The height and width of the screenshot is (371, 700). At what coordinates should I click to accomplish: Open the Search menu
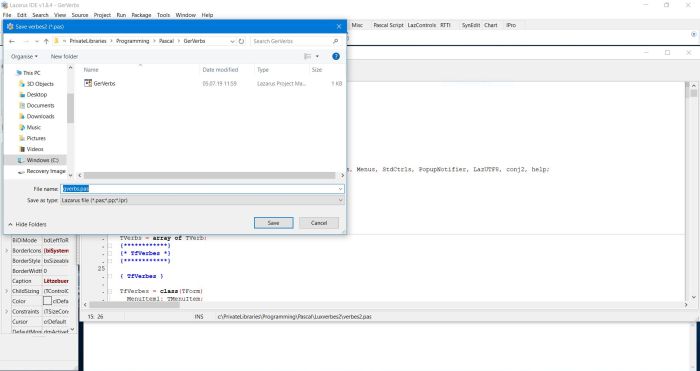tap(40, 15)
